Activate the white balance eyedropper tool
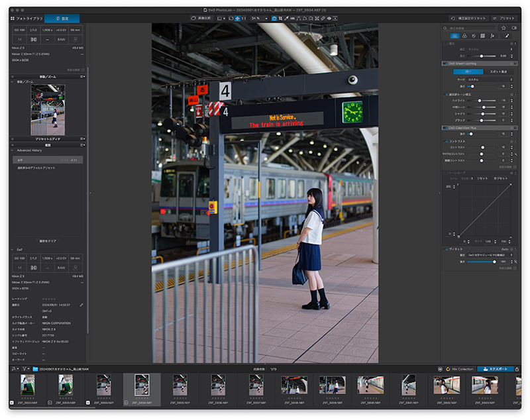Image resolution: width=530 pixels, height=420 pixels. 287,19
